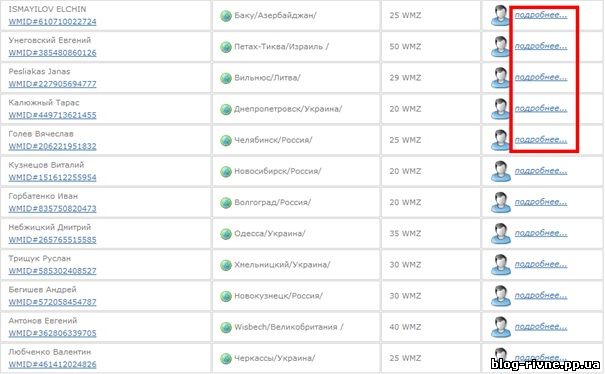605x374 pixels.
Task: Open WMID link under Трищук Руслан
Action: click(52, 271)
